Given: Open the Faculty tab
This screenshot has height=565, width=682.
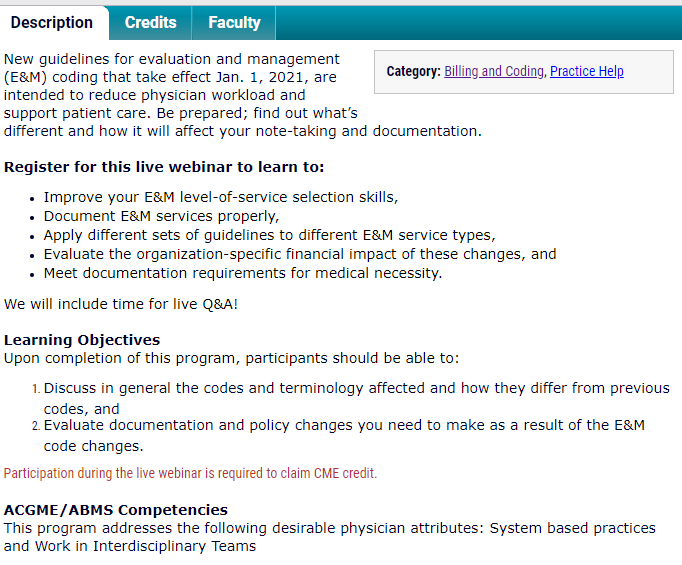Looking at the screenshot, I should 234,22.
